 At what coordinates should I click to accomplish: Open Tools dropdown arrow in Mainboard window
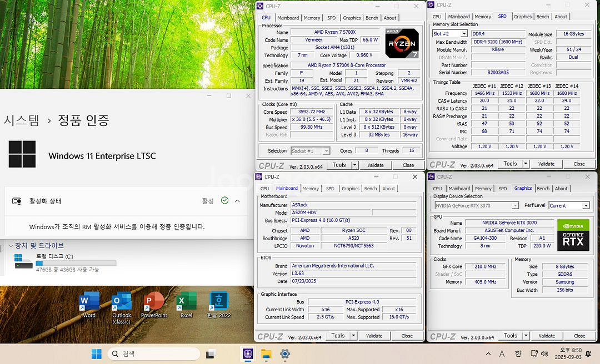[x=353, y=336]
